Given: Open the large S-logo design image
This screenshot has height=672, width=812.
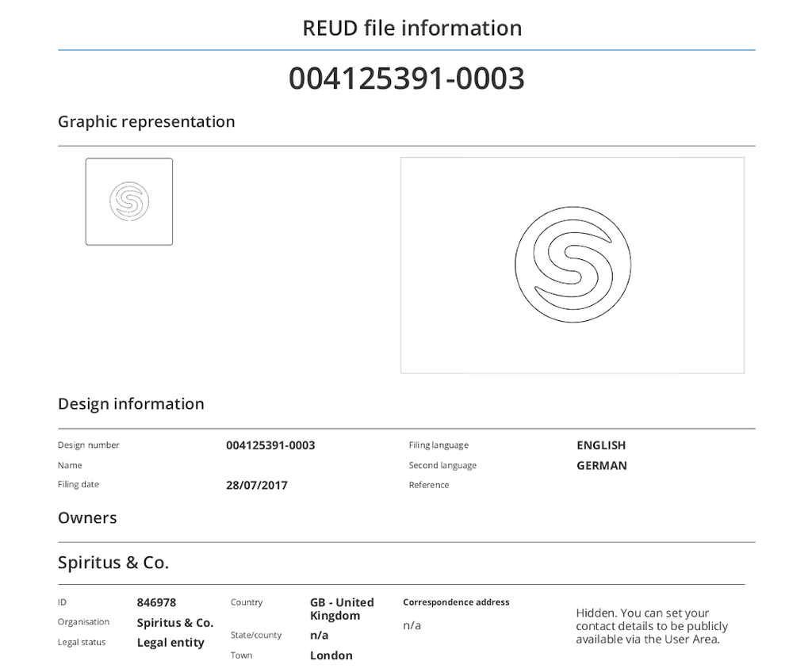Looking at the screenshot, I should point(572,265).
